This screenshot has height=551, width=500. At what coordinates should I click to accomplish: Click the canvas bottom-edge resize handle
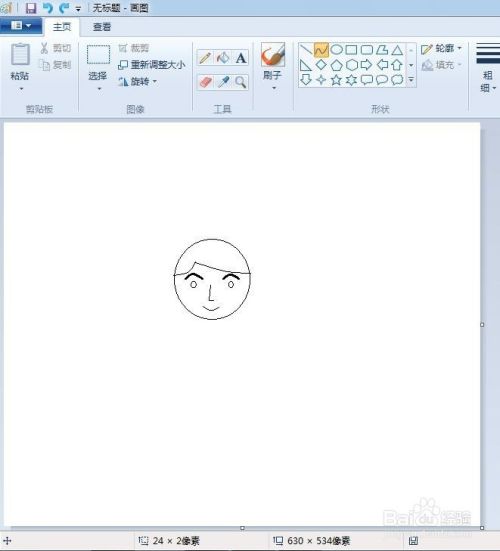click(x=242, y=528)
